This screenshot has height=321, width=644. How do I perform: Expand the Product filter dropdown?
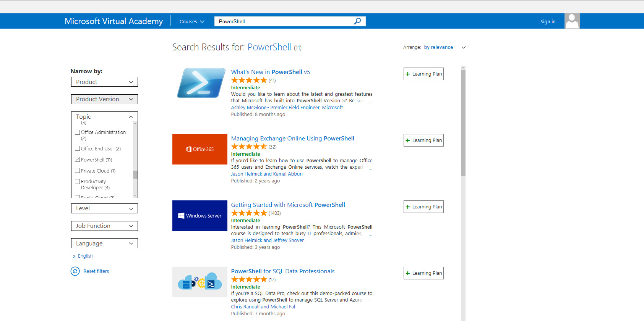click(x=104, y=82)
